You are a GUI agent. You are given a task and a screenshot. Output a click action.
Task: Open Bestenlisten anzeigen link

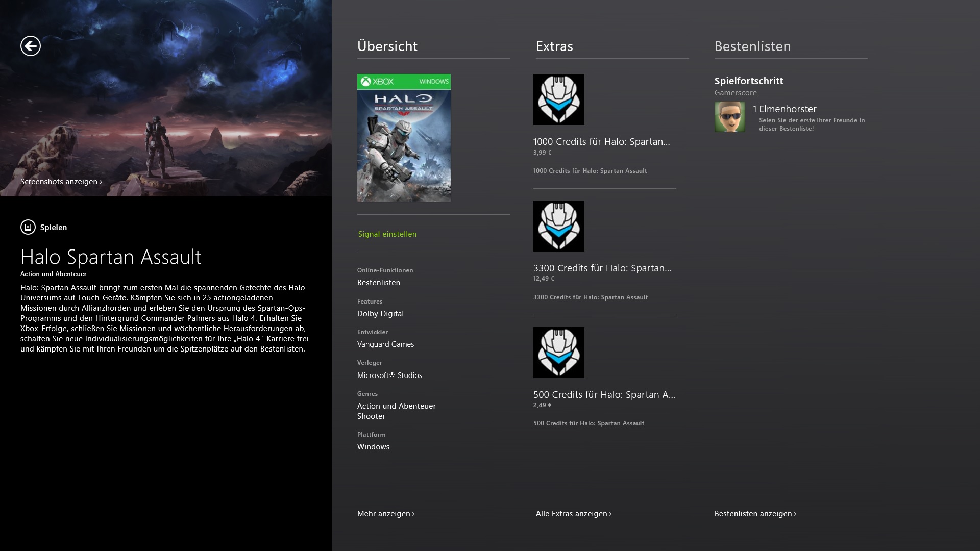coord(755,514)
